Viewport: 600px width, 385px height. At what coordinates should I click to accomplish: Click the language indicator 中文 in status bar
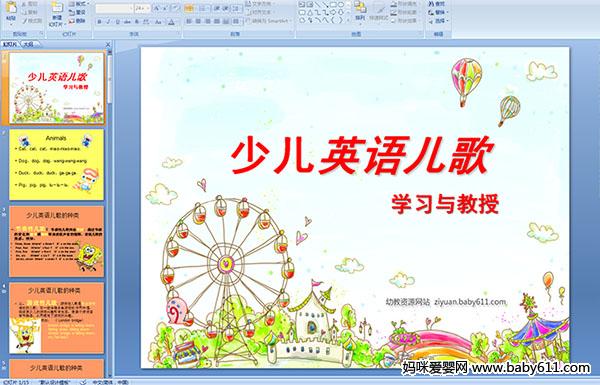pos(110,382)
